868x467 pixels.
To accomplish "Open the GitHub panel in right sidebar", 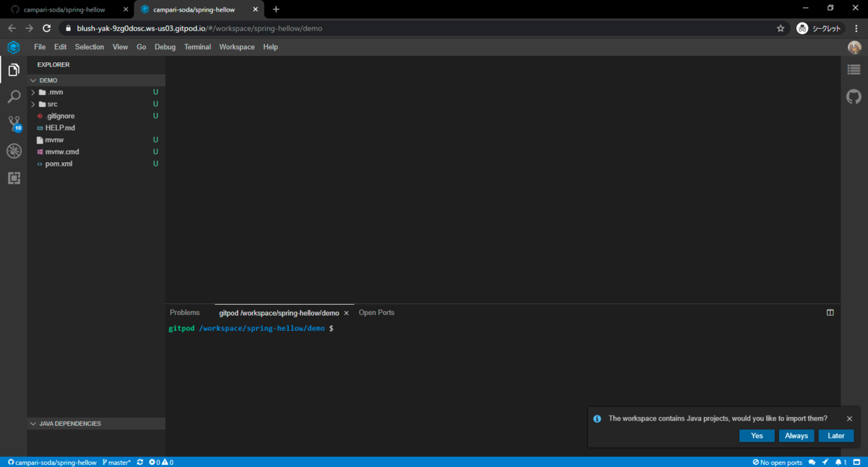I will (854, 96).
